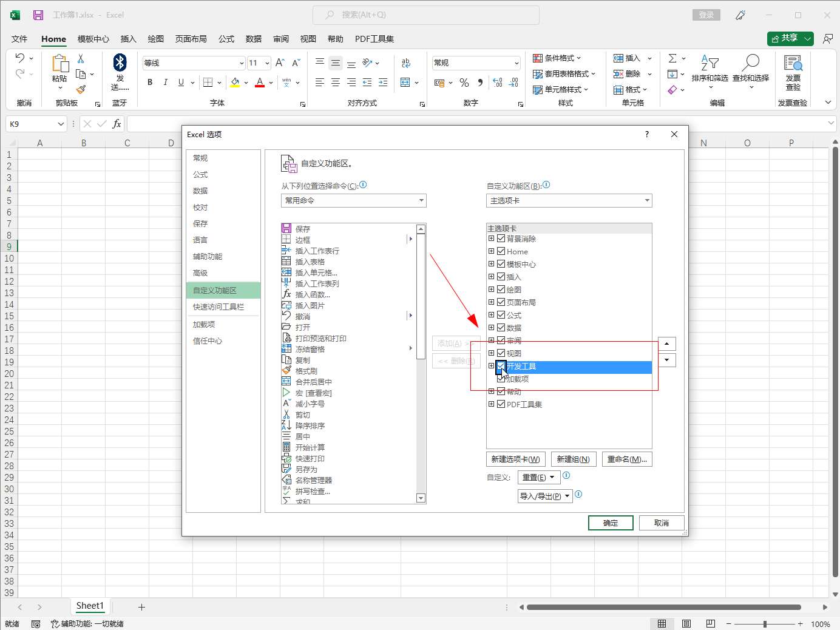Click the new sheet plus icon
This screenshot has height=630, width=840.
point(141,607)
